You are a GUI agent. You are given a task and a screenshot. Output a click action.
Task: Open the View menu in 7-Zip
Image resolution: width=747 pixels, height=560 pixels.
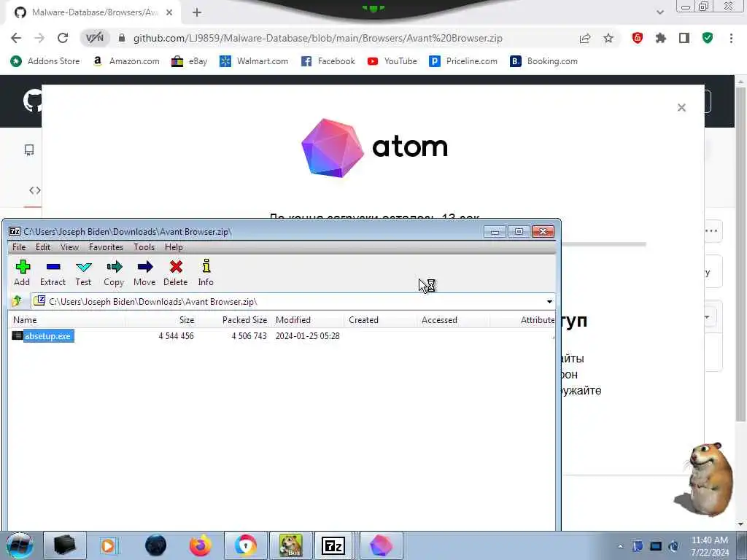point(69,246)
